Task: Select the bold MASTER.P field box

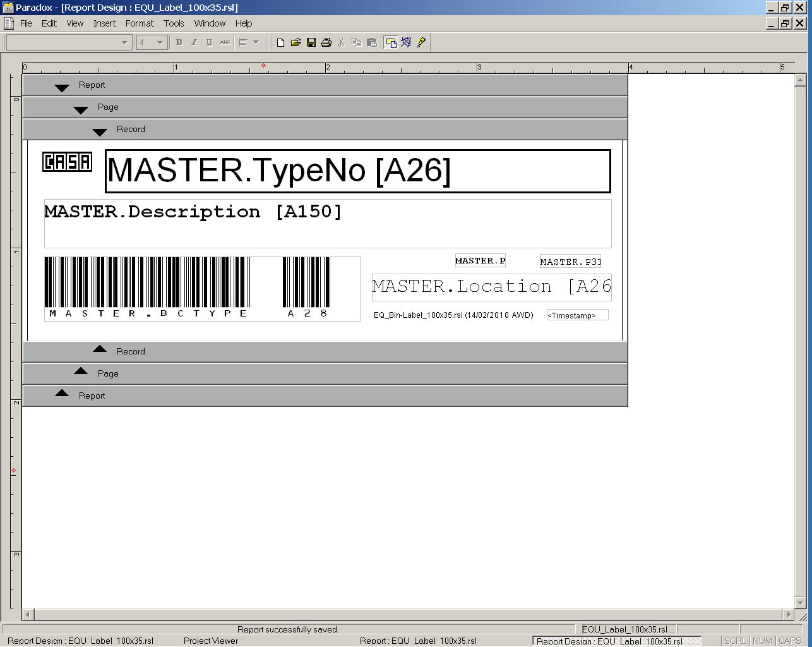Action: (x=481, y=260)
